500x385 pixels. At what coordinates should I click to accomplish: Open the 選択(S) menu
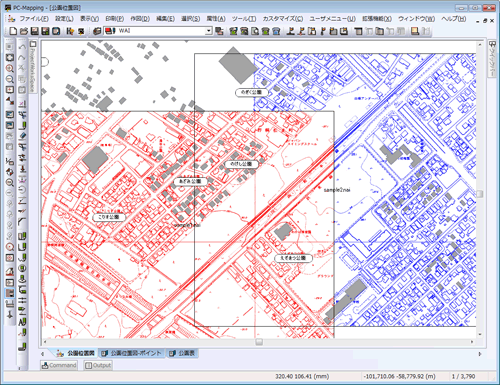(191, 18)
